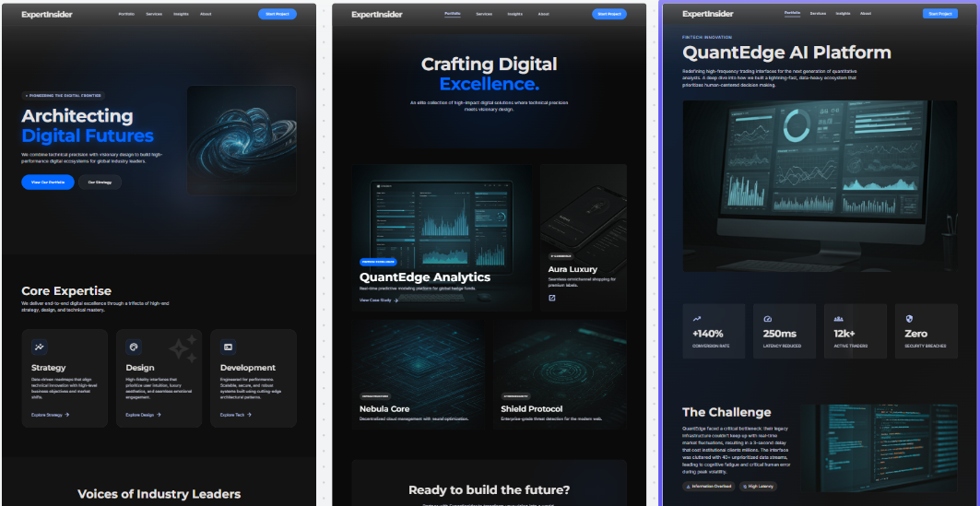980x506 pixels.
Task: Click the trending-up icon above +140%
Action: tap(697, 319)
